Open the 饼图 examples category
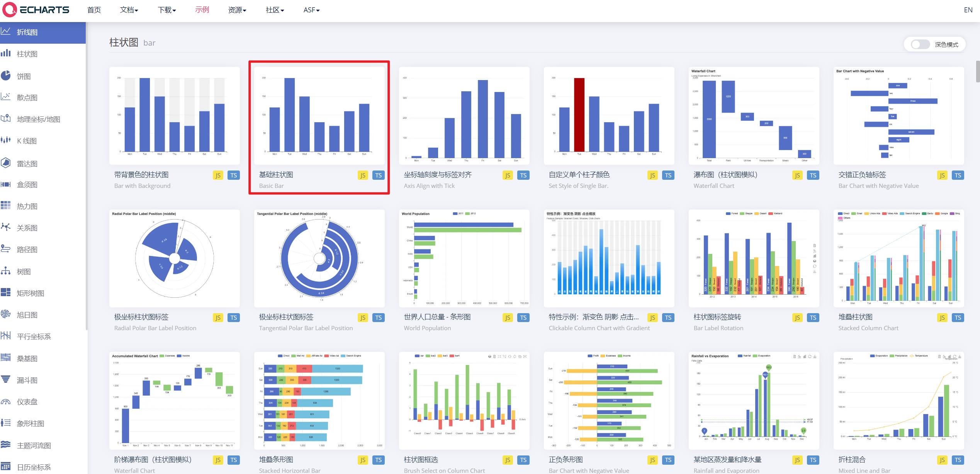 (x=24, y=76)
